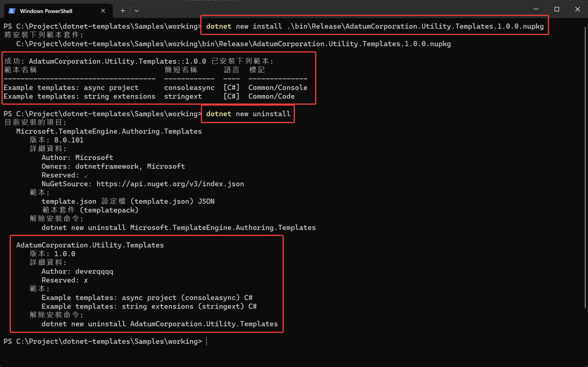Maximize the terminal window

tap(557, 9)
